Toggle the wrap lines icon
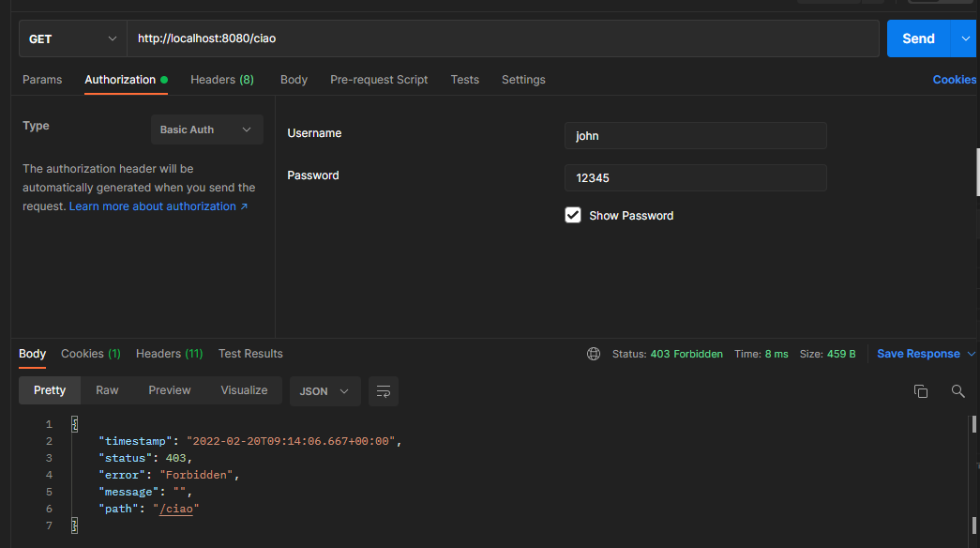Image resolution: width=980 pixels, height=548 pixels. [384, 391]
